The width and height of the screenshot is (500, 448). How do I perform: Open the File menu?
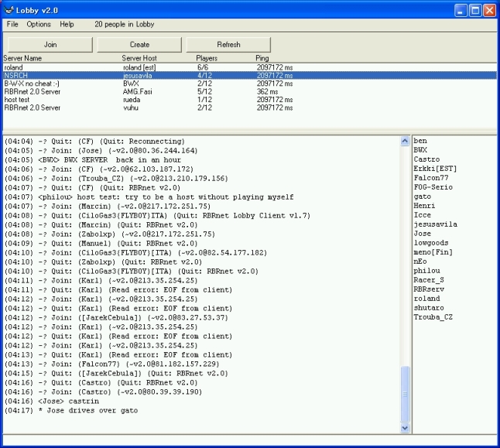tap(12, 24)
